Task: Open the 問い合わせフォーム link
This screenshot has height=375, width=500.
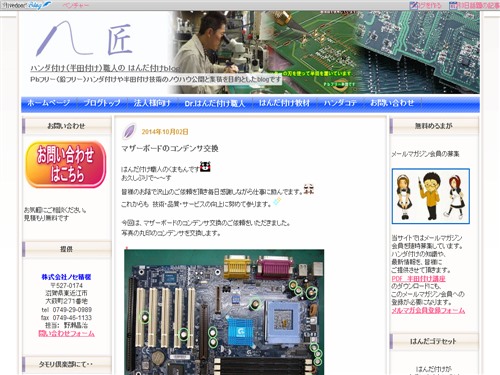Action: click(x=67, y=333)
